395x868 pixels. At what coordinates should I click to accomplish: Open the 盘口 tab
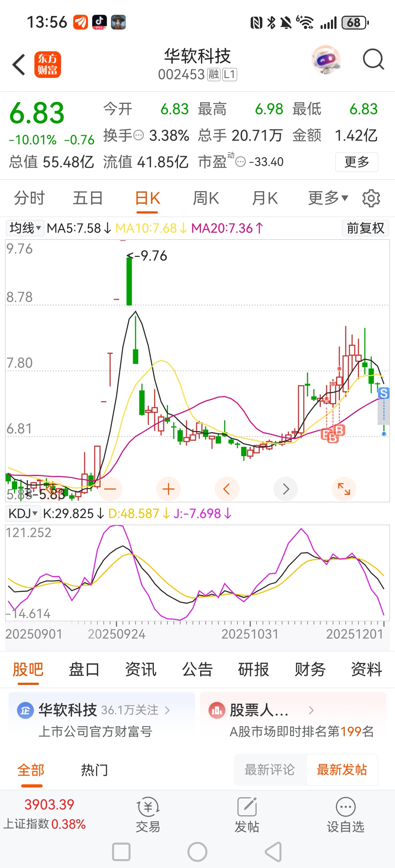click(x=84, y=669)
